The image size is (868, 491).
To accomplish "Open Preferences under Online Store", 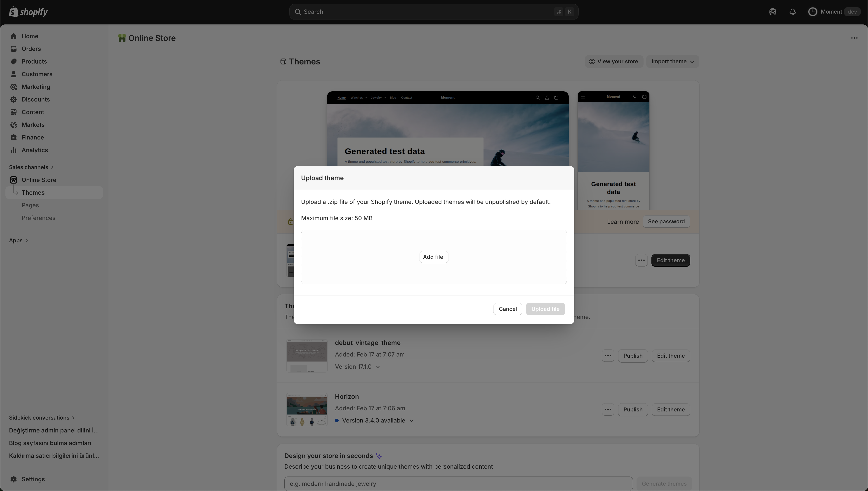I will point(39,217).
